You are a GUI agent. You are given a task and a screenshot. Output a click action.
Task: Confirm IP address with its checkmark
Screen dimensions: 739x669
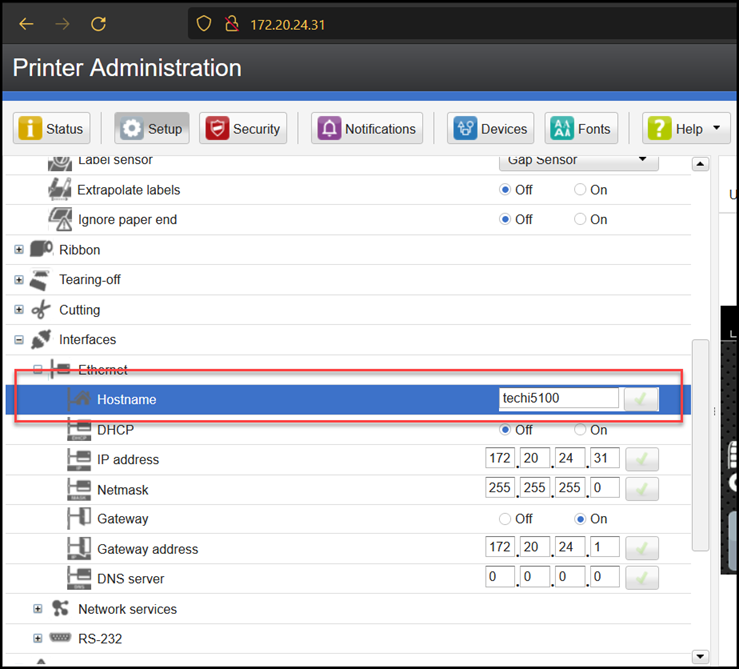coord(641,459)
